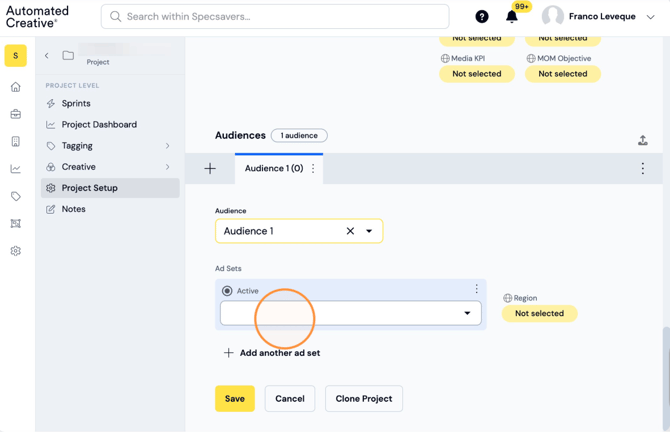Open Creative menu item
The width and height of the screenshot is (670, 434).
(x=110, y=167)
